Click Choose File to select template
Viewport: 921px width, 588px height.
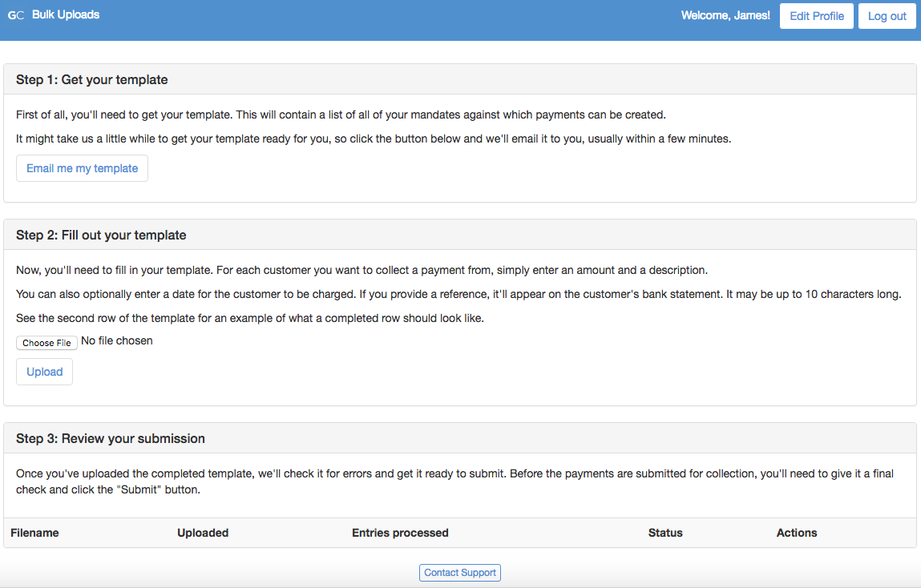pyautogui.click(x=47, y=343)
